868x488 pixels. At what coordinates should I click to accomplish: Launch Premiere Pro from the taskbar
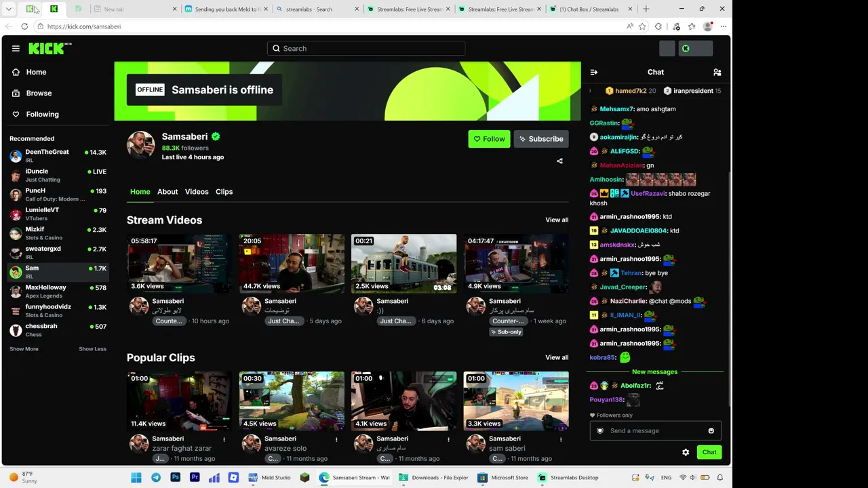click(195, 478)
